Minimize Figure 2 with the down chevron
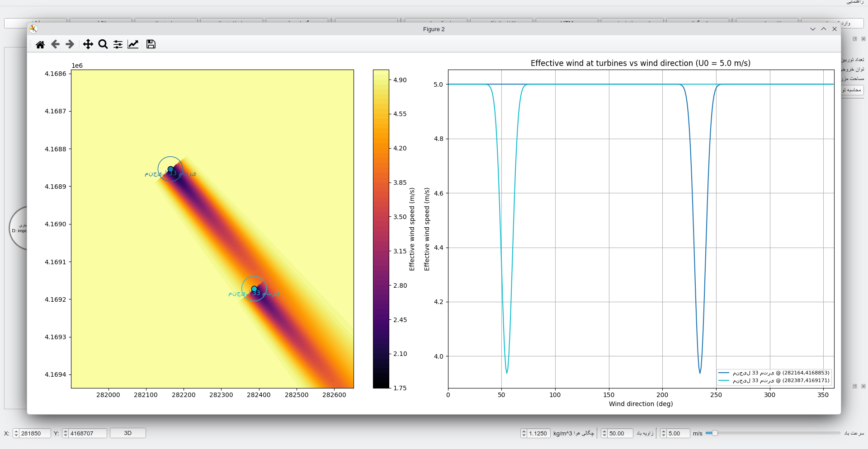The image size is (868, 449). click(813, 29)
